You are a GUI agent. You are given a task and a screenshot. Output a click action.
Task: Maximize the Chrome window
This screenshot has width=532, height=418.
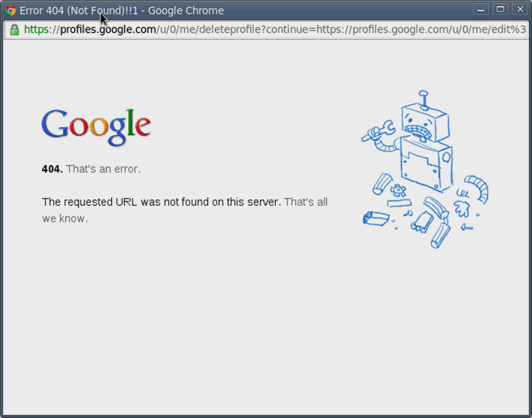[501, 9]
